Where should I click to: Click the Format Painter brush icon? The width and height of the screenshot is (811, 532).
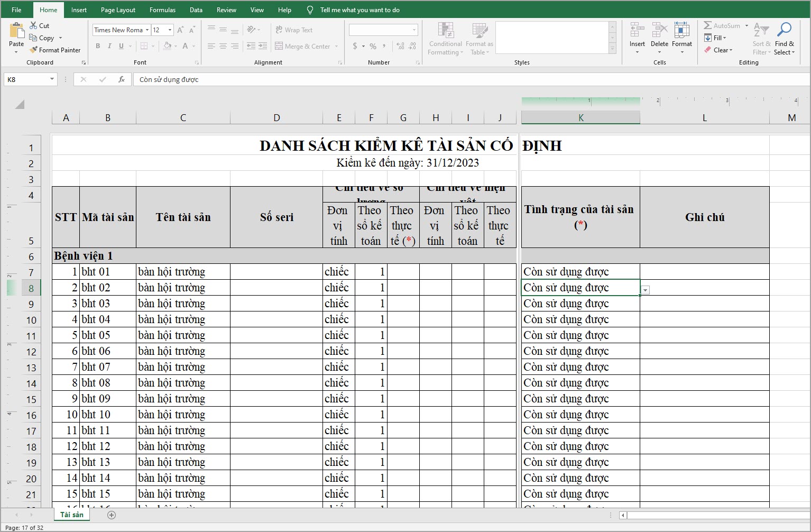click(34, 50)
